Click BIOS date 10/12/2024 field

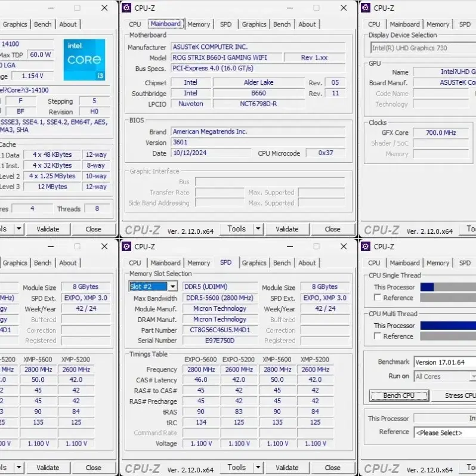(211, 153)
